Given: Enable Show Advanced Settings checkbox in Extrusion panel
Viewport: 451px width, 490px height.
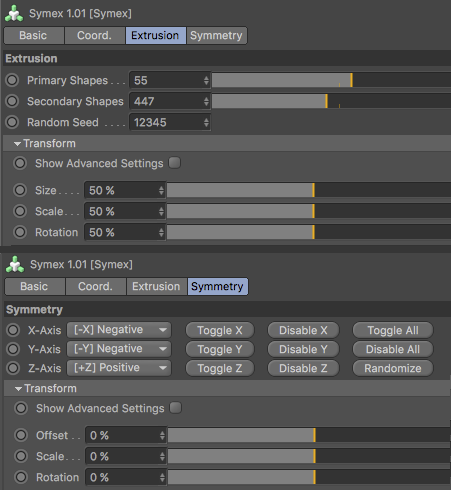Looking at the screenshot, I should [175, 163].
